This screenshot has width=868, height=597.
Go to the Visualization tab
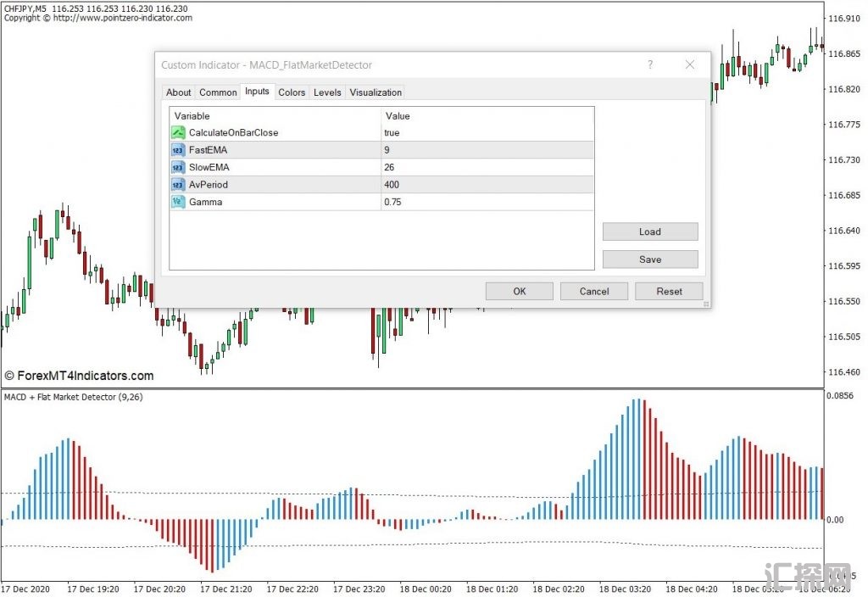pyautogui.click(x=376, y=92)
